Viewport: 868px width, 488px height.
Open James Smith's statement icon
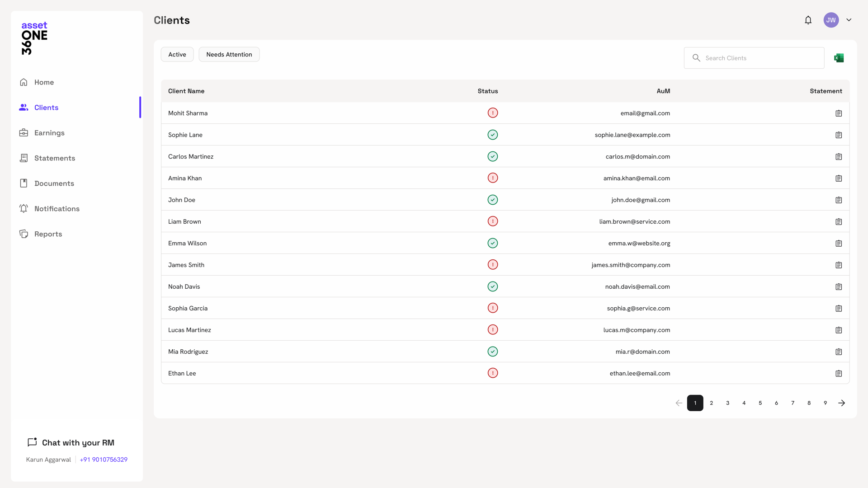[839, 265]
